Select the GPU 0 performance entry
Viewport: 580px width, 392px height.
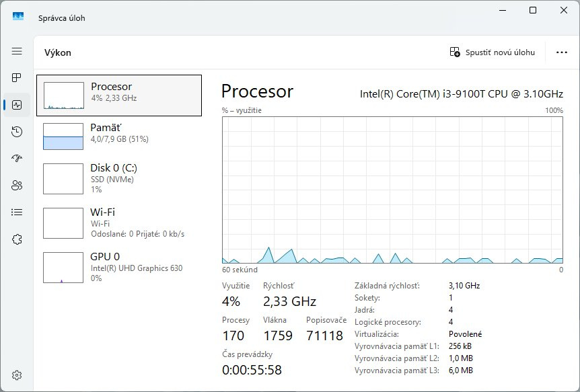pyautogui.click(x=119, y=267)
